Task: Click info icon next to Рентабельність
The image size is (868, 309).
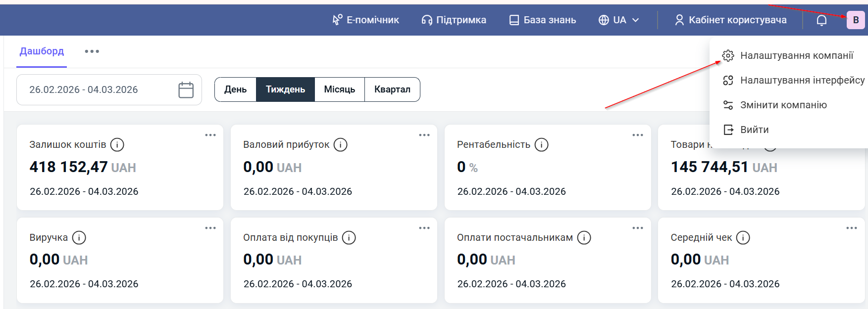Action: 541,145
